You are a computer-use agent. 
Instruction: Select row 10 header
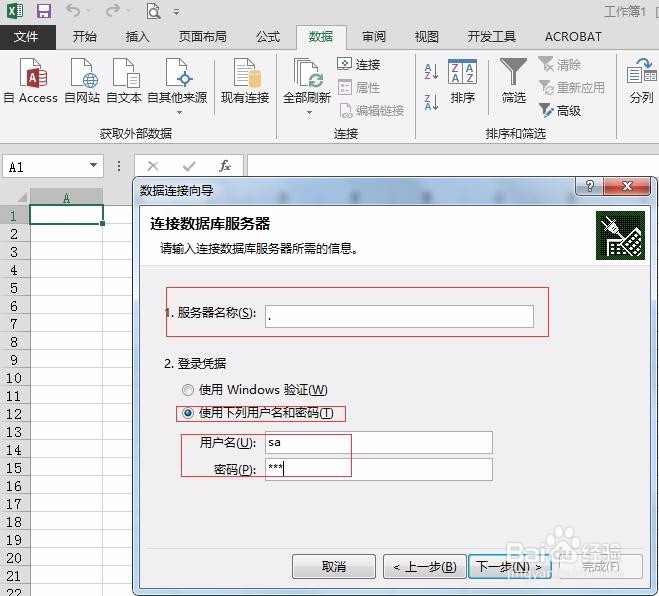click(14, 378)
